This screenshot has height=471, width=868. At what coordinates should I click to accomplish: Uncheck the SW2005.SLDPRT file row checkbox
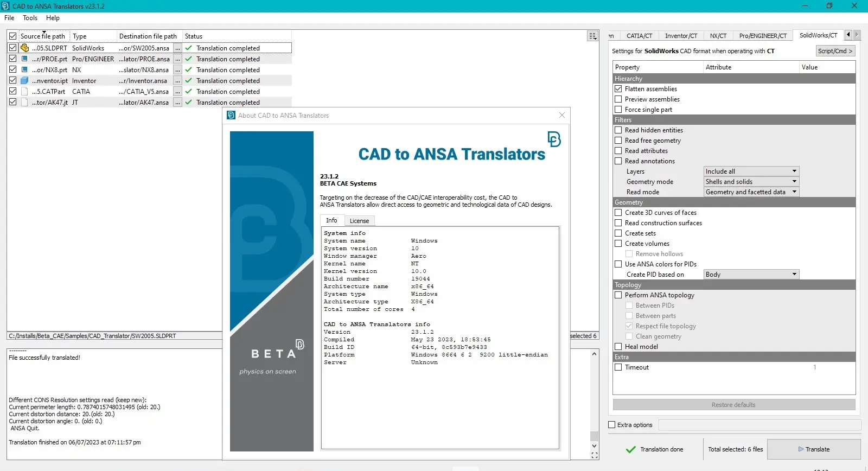click(x=12, y=48)
